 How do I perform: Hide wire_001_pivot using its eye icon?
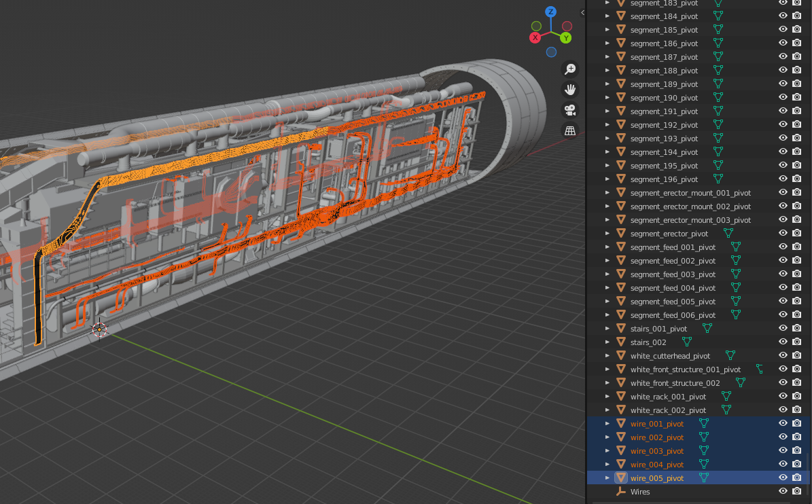tap(783, 422)
